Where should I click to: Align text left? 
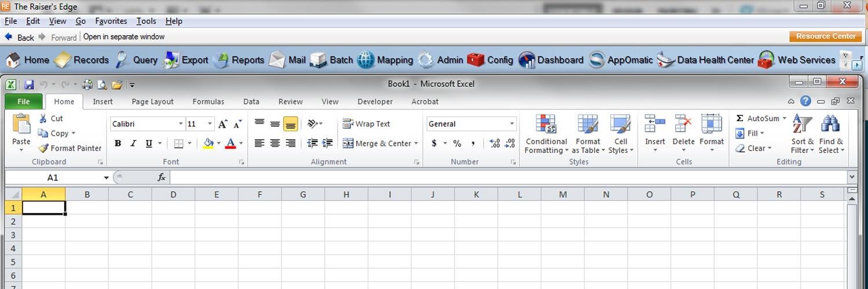[259, 143]
